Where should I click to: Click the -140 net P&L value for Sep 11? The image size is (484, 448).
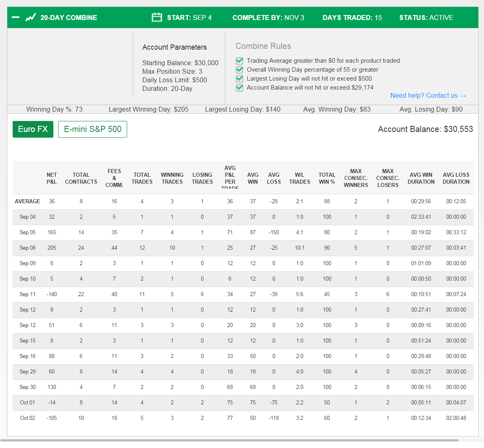52,294
